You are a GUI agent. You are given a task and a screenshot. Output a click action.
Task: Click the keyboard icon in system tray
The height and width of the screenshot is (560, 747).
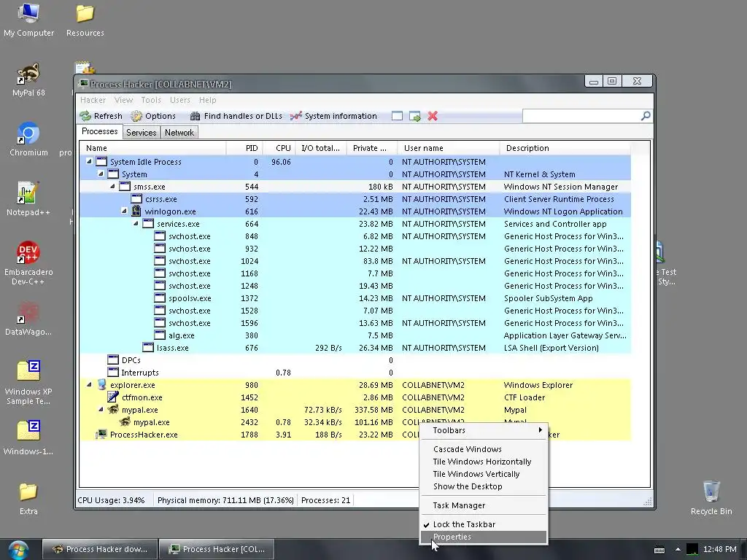point(659,550)
